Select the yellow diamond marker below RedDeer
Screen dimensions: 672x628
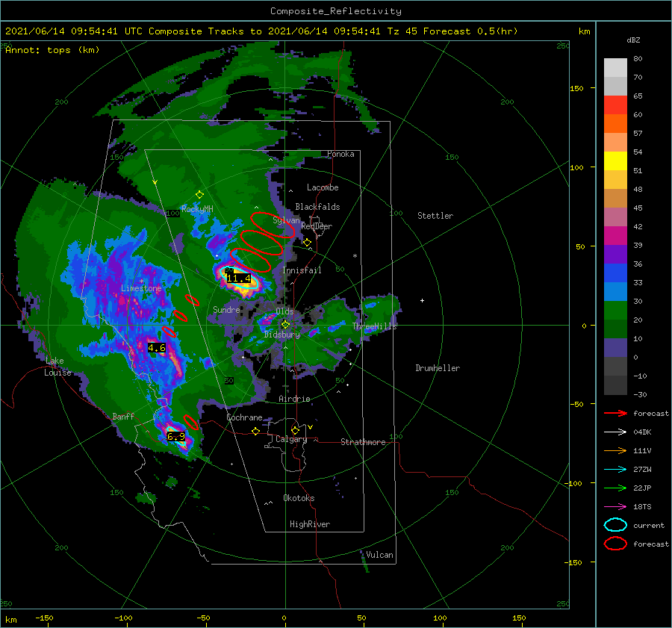point(308,243)
